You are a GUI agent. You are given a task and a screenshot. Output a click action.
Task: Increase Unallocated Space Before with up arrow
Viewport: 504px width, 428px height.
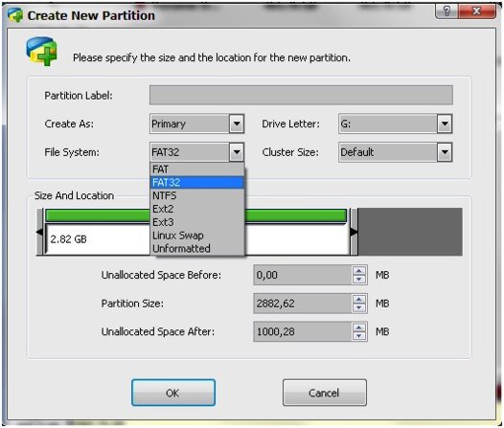[x=358, y=271]
